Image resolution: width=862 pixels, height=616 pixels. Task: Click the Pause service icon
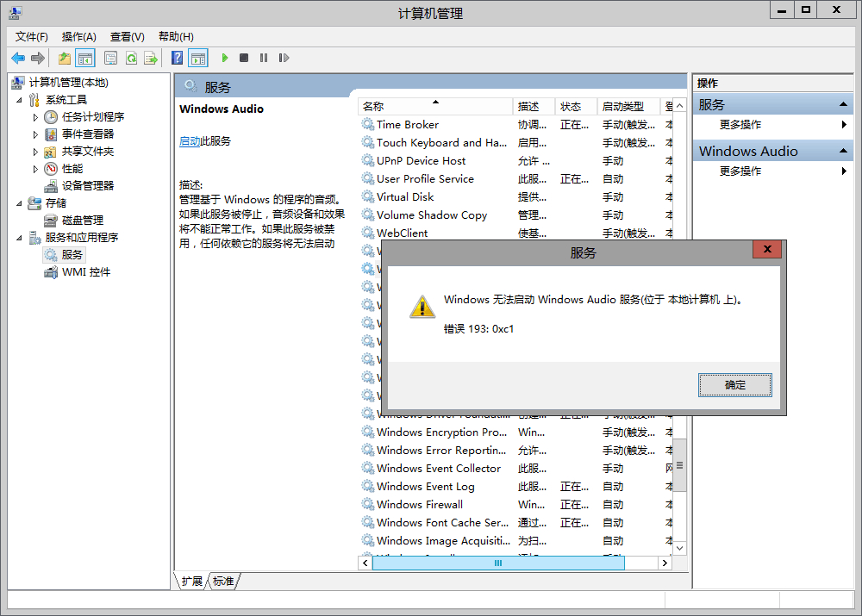tap(264, 58)
